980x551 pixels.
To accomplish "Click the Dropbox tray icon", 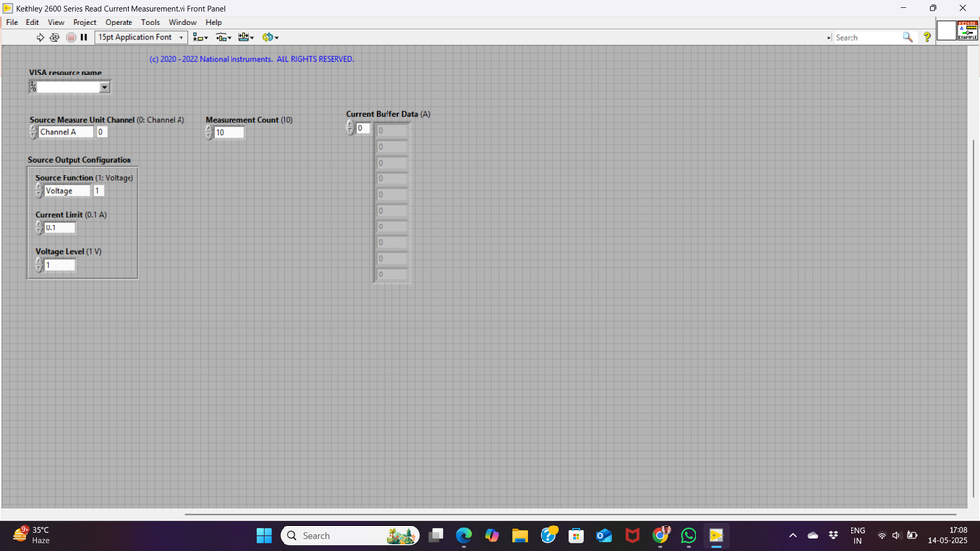I will click(833, 536).
